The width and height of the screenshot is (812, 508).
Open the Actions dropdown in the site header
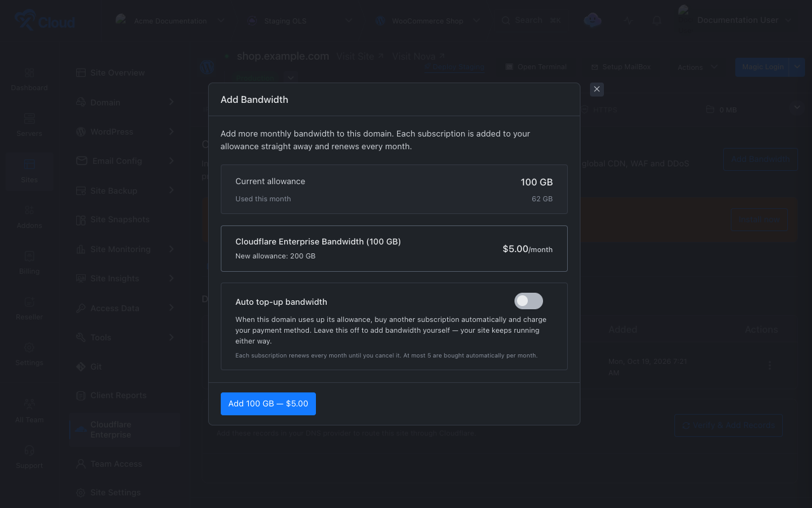click(x=697, y=67)
